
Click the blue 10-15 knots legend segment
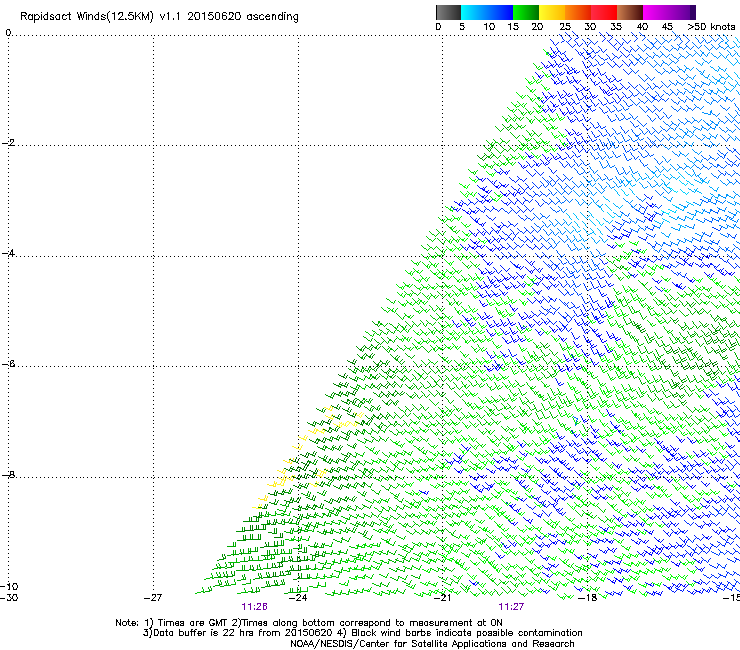(500, 12)
